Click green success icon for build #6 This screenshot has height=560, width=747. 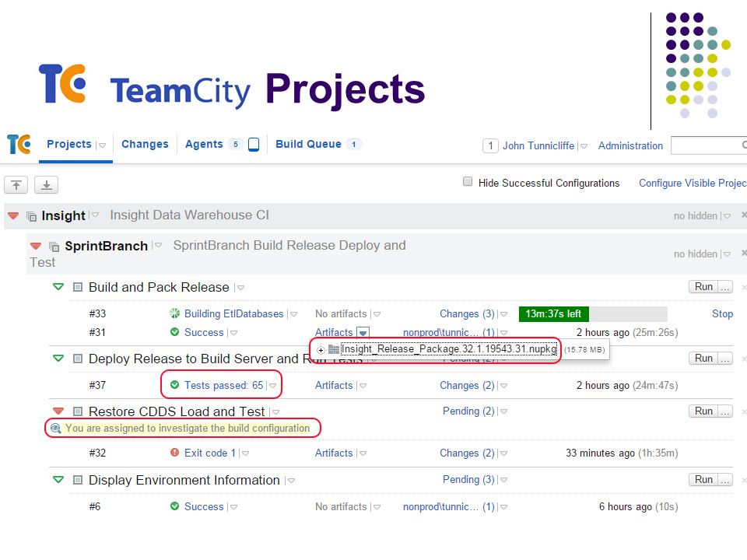click(x=175, y=506)
